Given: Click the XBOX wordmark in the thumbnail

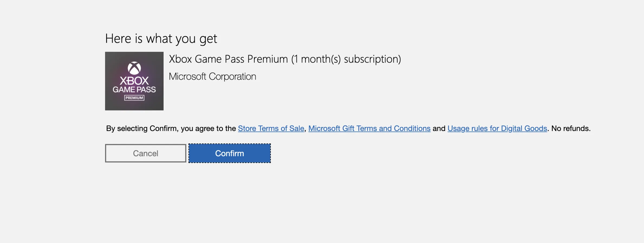Looking at the screenshot, I should point(134,81).
